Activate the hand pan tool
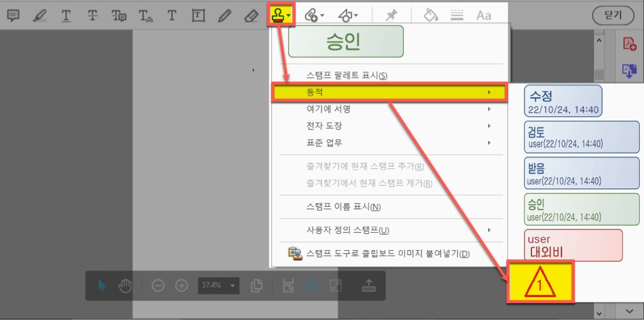The width and height of the screenshot is (644, 320). (125, 285)
